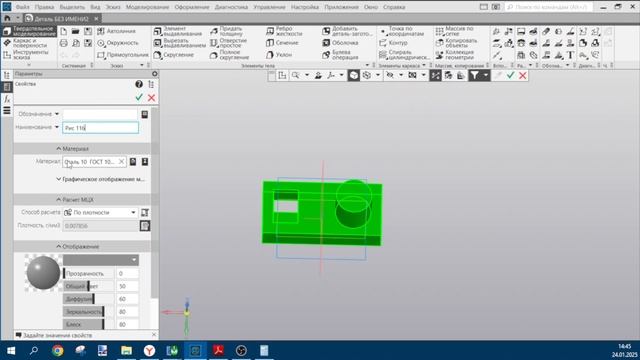Screen dimensions: 640x360
Task: Select Копировать объекты tool
Action: tap(456, 43)
